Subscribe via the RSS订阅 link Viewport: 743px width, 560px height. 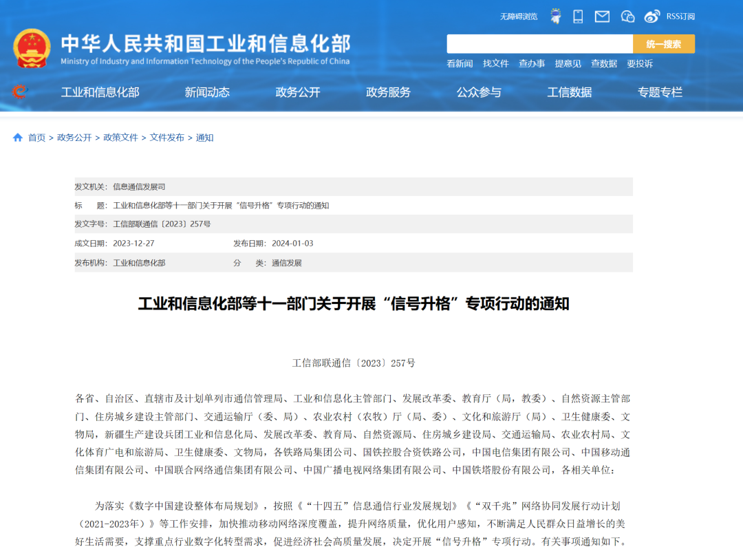tap(679, 16)
